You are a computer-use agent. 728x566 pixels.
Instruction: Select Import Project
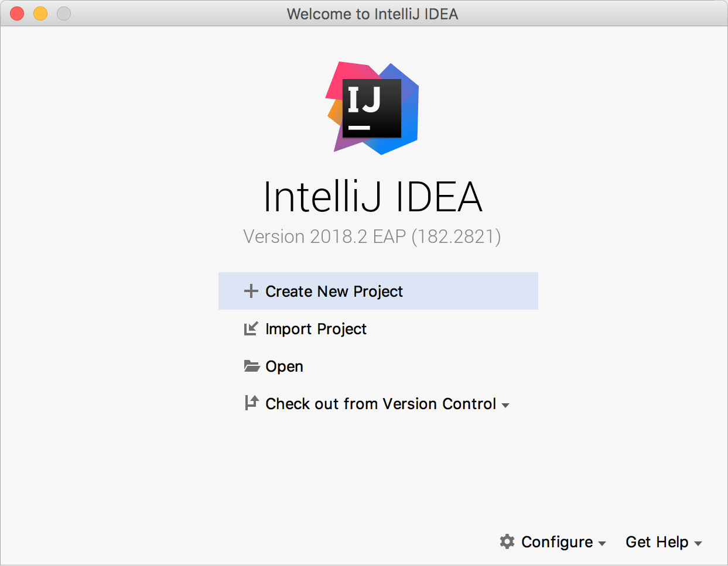point(316,328)
